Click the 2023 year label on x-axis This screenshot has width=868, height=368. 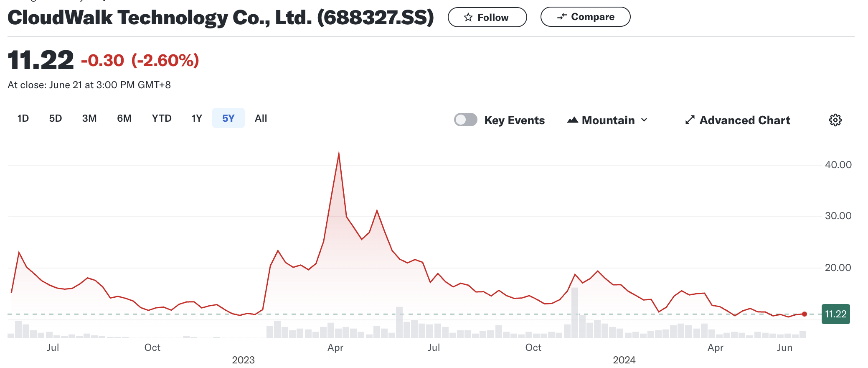point(243,360)
